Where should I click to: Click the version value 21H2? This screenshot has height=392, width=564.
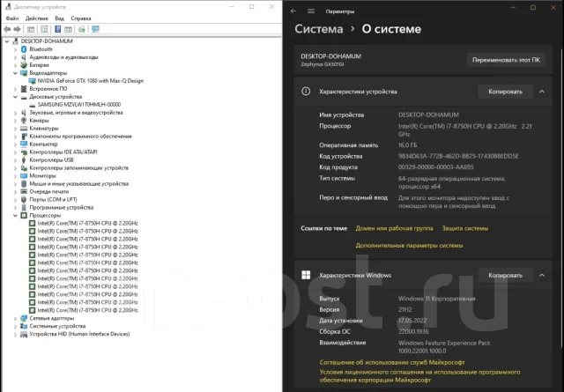click(x=405, y=310)
